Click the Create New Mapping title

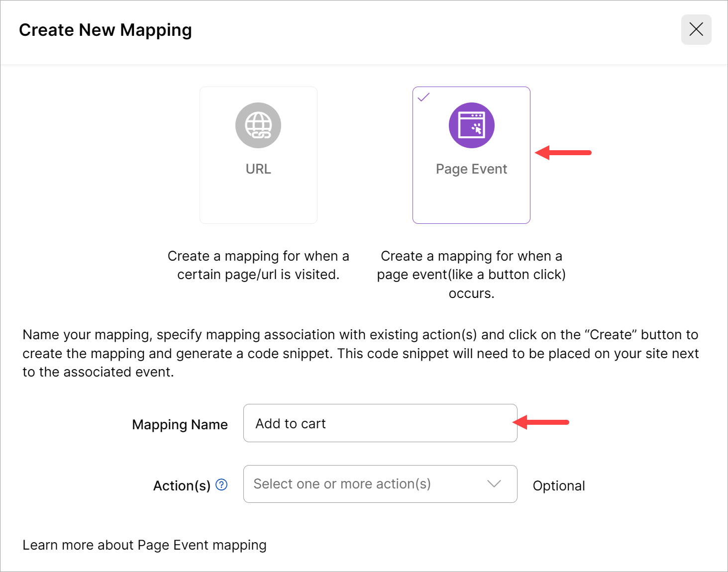pos(105,30)
